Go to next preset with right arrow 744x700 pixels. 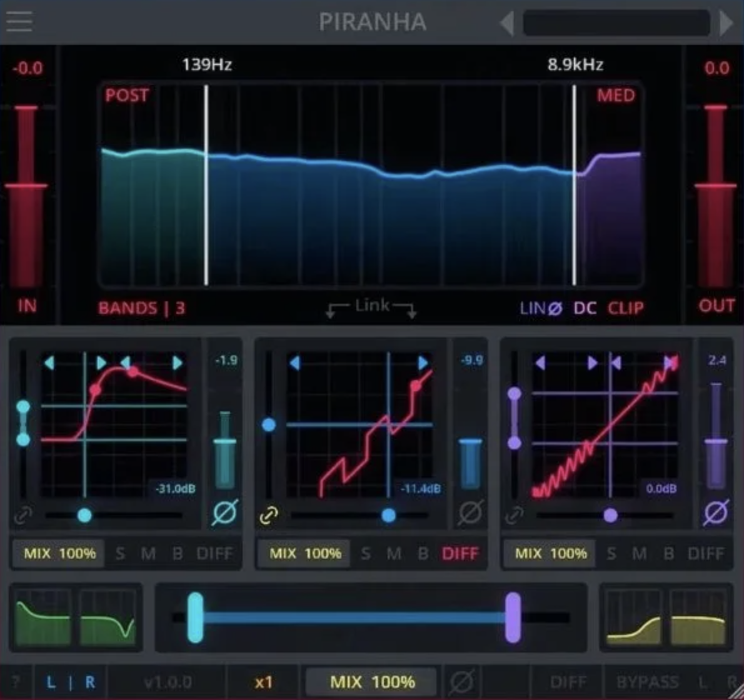click(x=726, y=22)
